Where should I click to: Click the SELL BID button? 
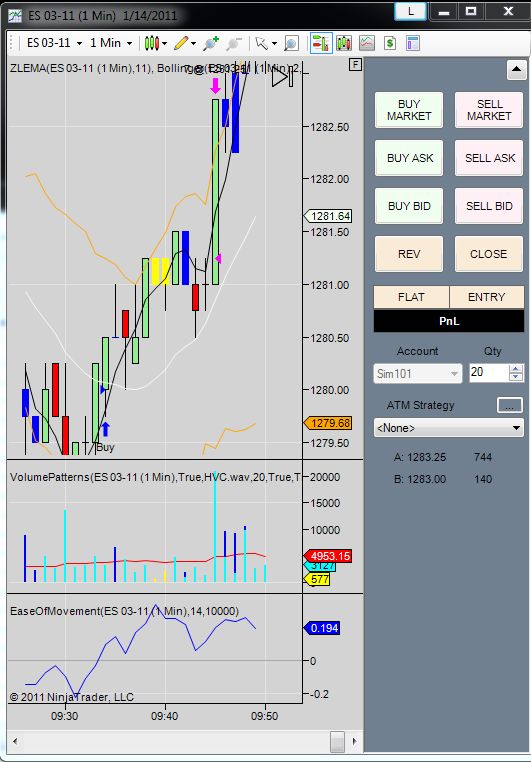pos(489,206)
